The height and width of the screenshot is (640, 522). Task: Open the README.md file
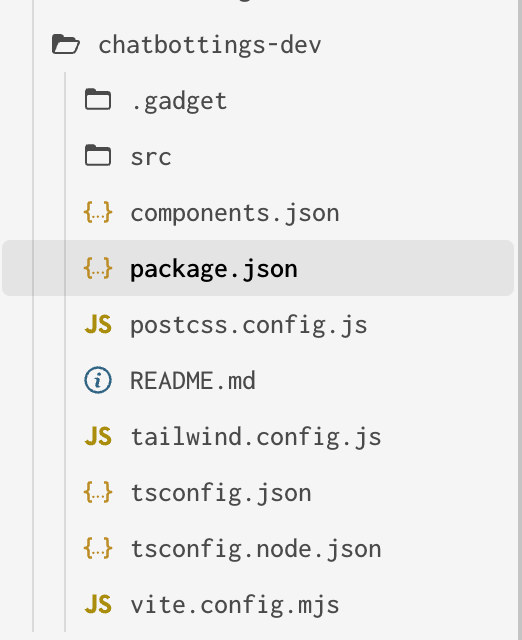point(193,381)
